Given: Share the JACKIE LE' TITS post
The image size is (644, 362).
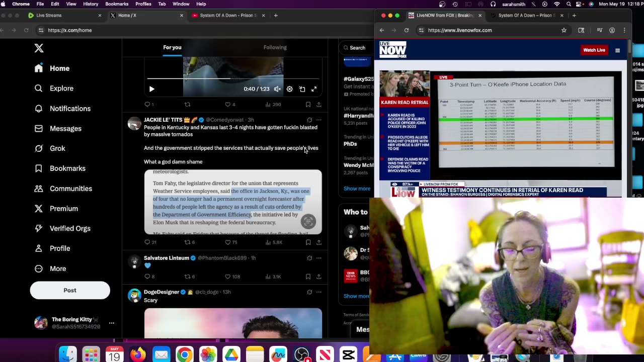Looking at the screenshot, I should pyautogui.click(x=319, y=242).
